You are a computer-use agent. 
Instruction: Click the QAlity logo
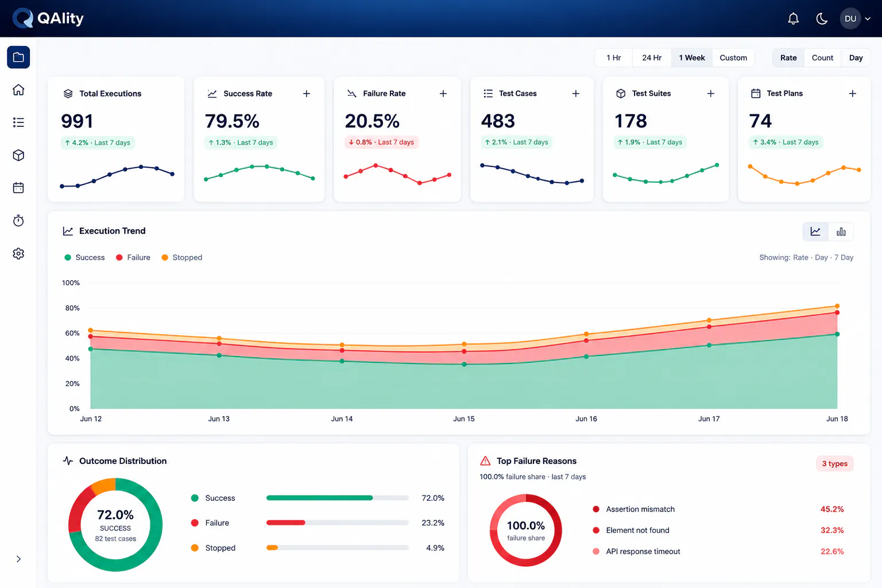[49, 18]
